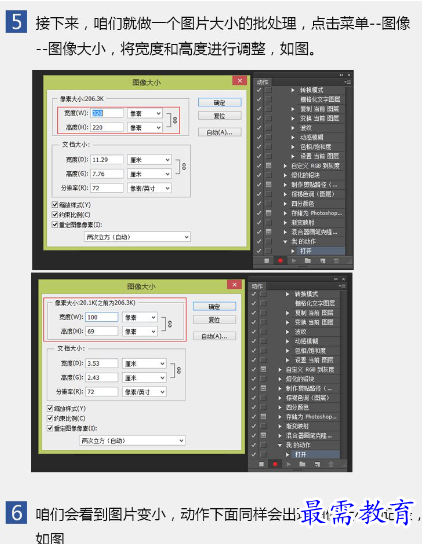Viewport: 422px width, 544px height.
Task: Select 动作 tab in lower screenshot panel
Action: [258, 286]
